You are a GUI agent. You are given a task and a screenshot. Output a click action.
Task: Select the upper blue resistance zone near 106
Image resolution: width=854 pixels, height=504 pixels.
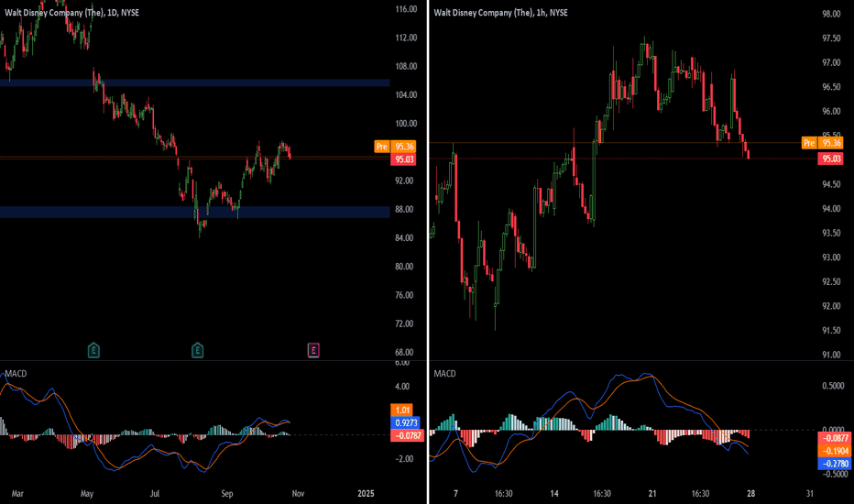coord(195,82)
